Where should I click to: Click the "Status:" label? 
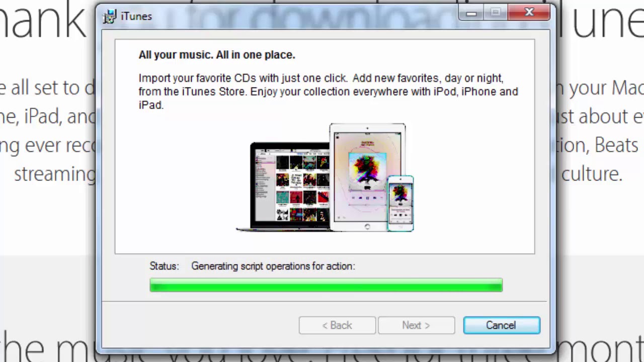164,266
